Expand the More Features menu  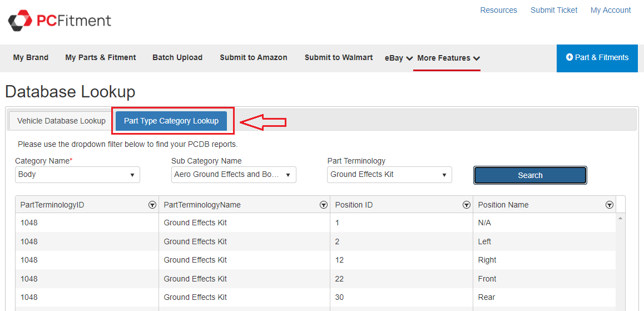pyautogui.click(x=448, y=58)
